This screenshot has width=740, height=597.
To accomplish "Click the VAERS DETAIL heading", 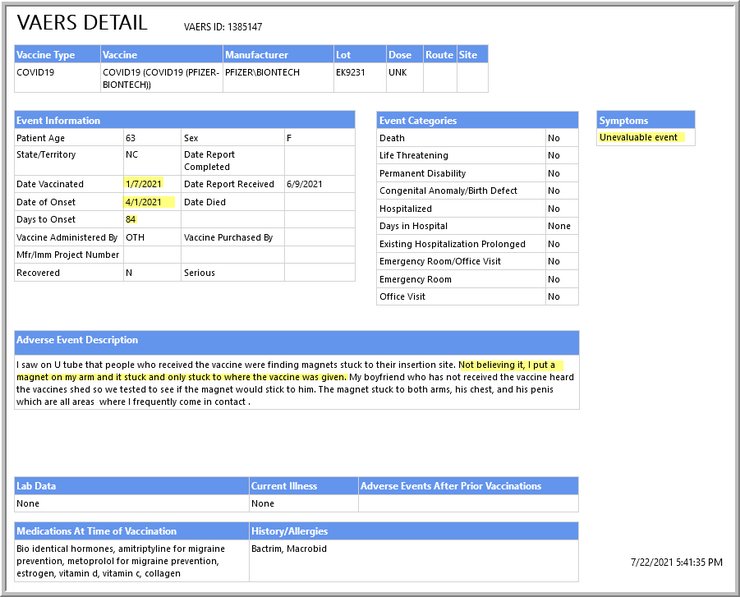I will click(82, 23).
